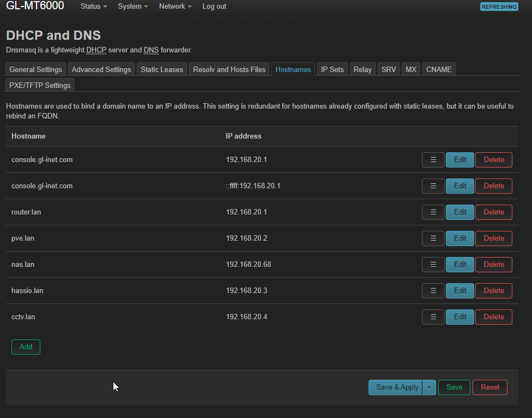Open the PXE/TFTP Settings tab

pos(39,85)
